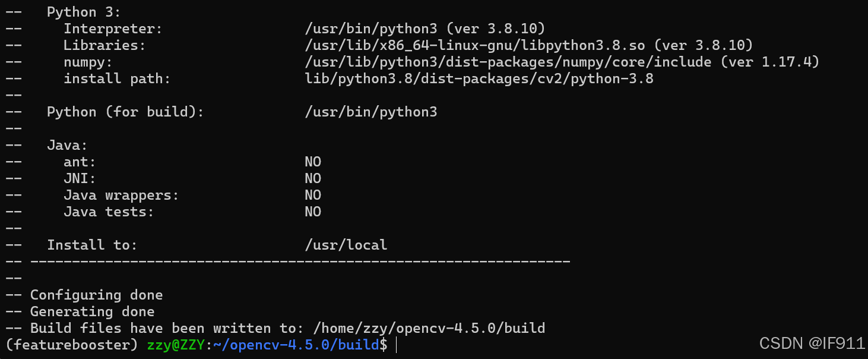Click the CSDN @IF911 watermark
Viewport: 868px width, 359px height.
(x=812, y=343)
